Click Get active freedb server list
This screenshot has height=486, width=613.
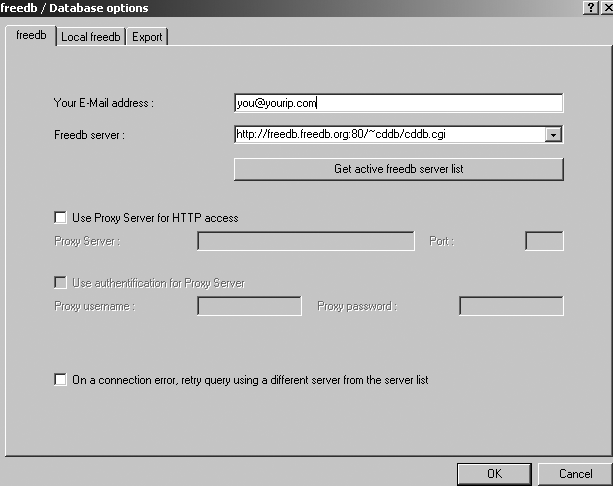pos(398,169)
